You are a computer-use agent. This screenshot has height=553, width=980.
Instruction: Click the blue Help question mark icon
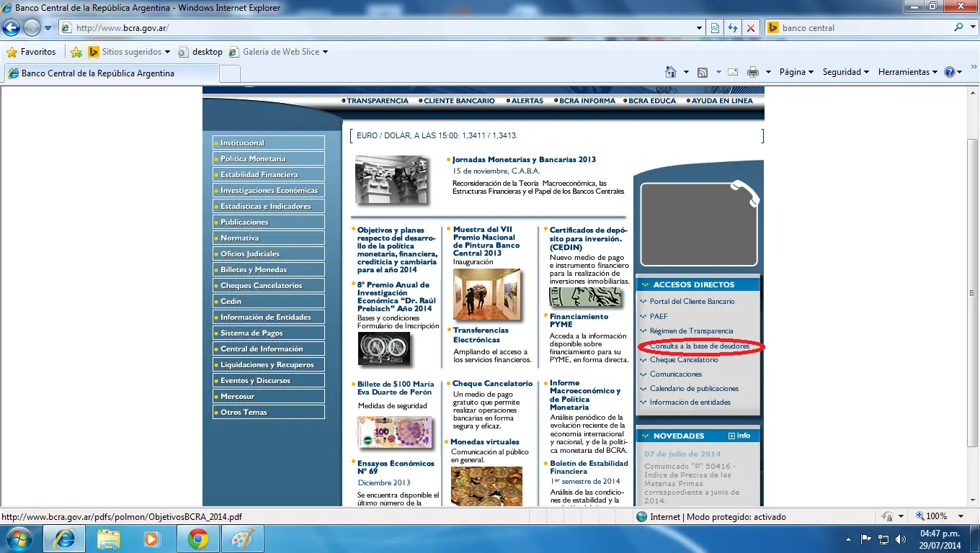pyautogui.click(x=950, y=72)
